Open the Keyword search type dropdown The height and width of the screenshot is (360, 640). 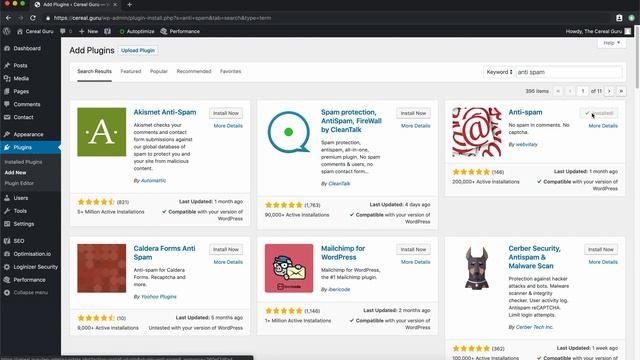pos(499,72)
